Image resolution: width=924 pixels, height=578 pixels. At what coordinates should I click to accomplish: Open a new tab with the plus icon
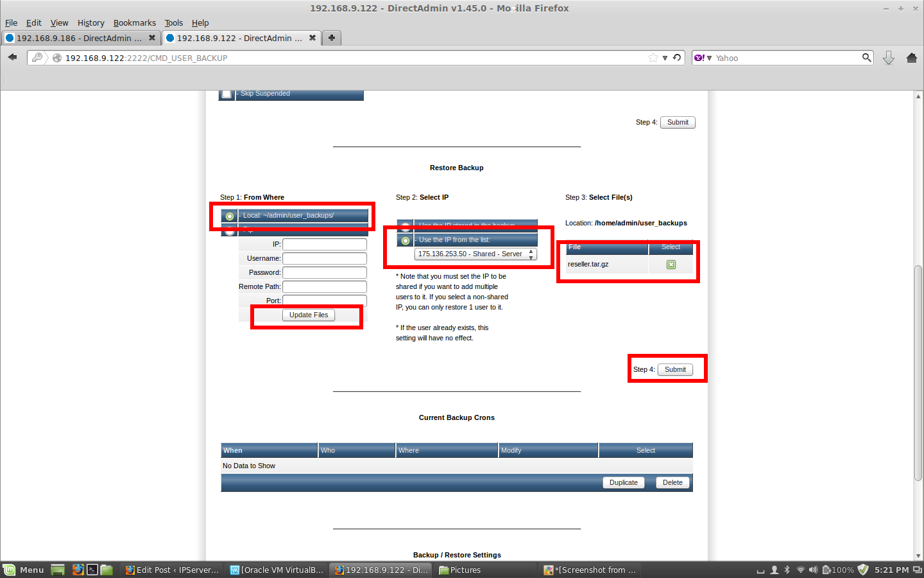tap(332, 38)
